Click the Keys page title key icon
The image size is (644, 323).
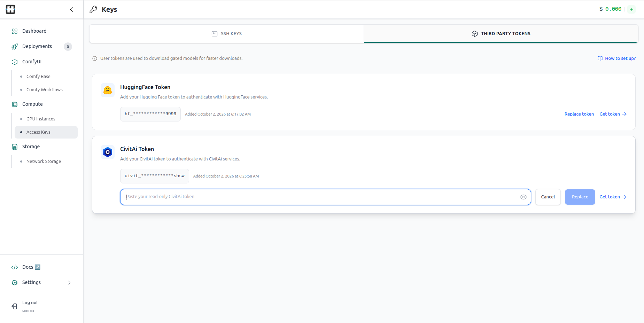click(93, 9)
